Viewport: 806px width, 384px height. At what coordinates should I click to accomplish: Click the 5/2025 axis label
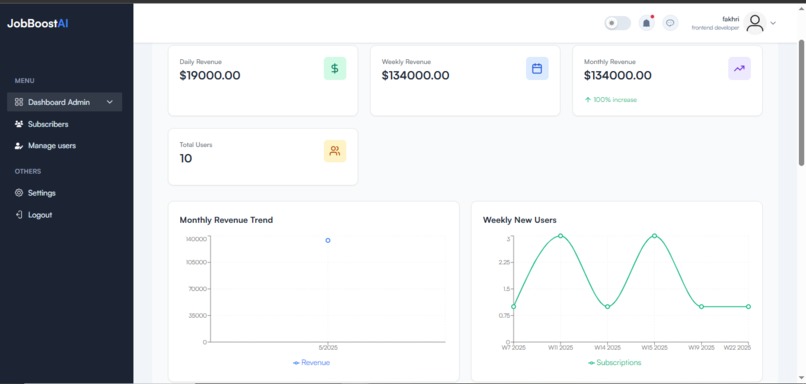(x=328, y=348)
